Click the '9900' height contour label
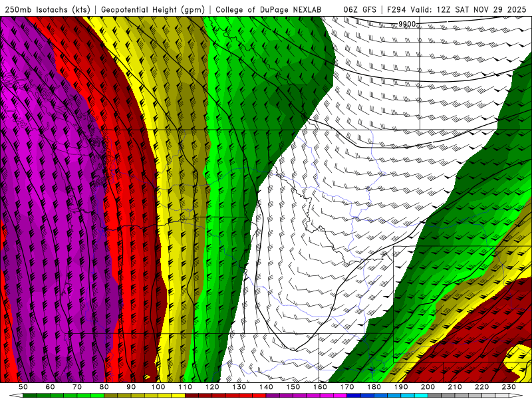 point(407,24)
